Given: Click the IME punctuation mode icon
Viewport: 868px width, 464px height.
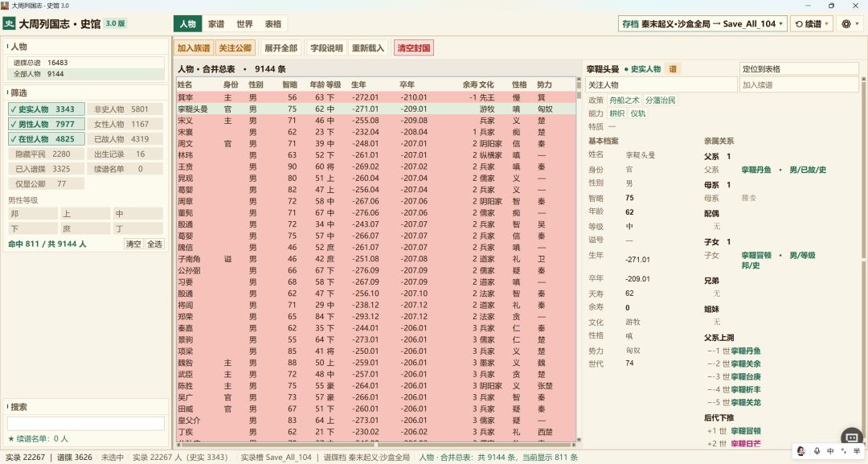Looking at the screenshot, I should point(844,451).
